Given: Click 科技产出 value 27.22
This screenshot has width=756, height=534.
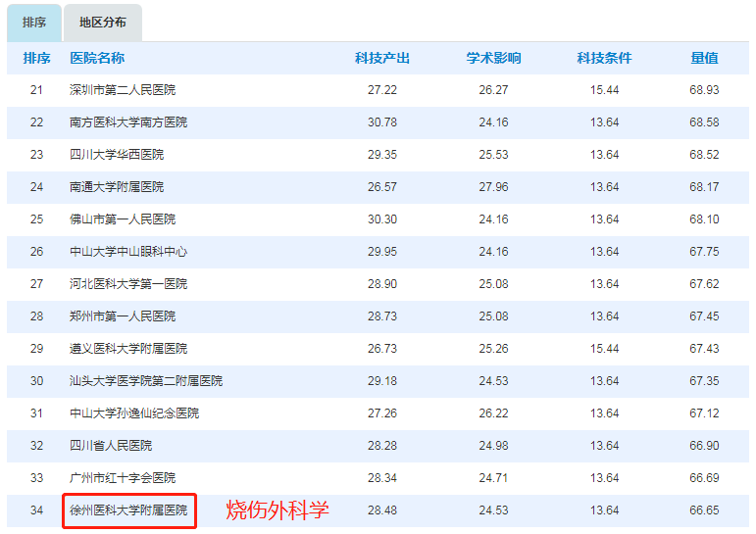Looking at the screenshot, I should (382, 90).
